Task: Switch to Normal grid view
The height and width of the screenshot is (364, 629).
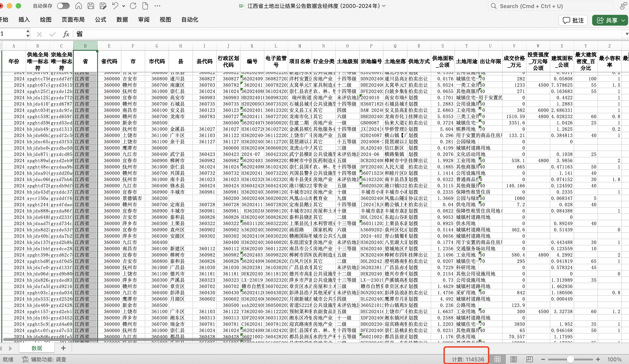Action: pos(497,359)
